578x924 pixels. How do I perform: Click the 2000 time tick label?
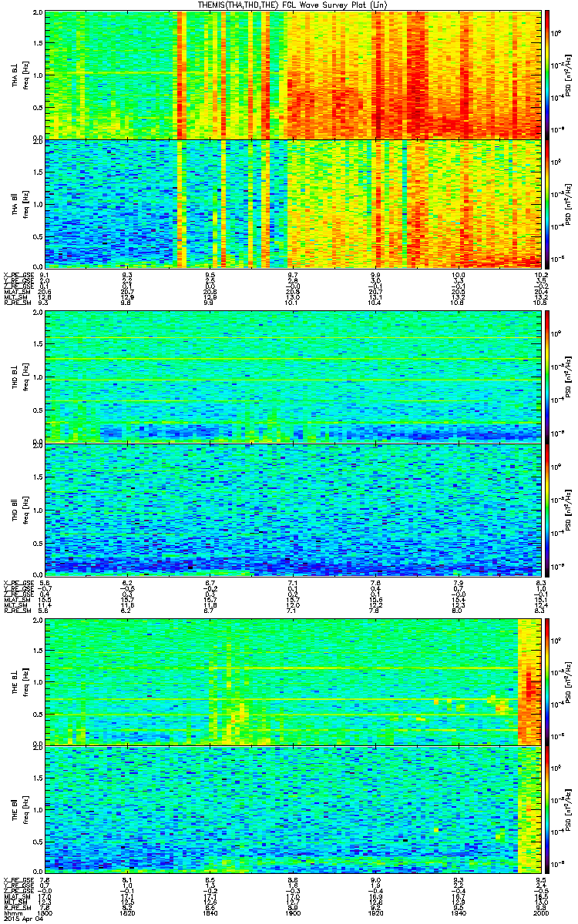[541, 912]
